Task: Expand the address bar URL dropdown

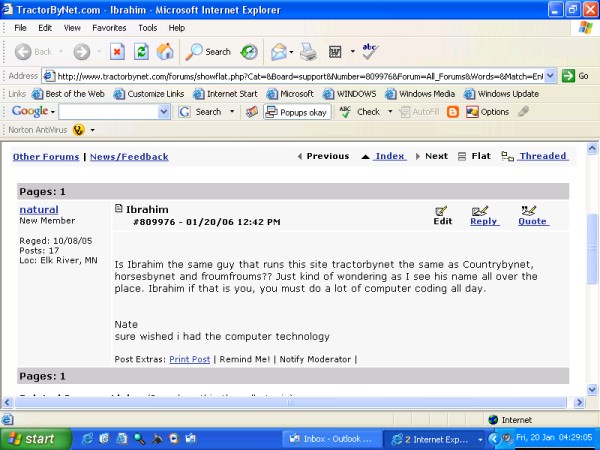Action: coord(551,75)
